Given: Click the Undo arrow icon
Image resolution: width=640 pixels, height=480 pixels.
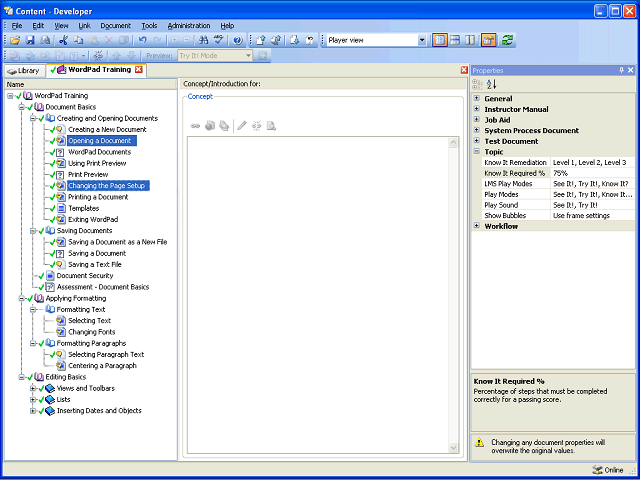Looking at the screenshot, I should pyautogui.click(x=142, y=40).
